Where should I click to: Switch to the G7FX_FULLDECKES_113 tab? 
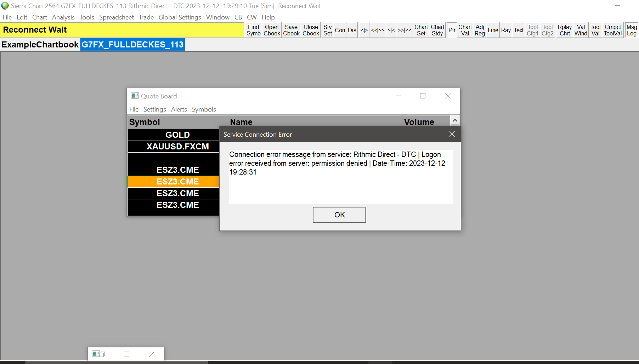132,45
